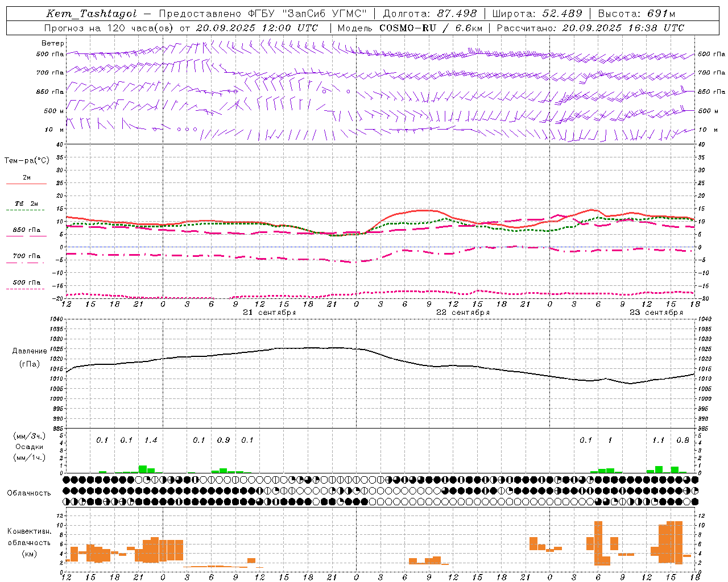The width and height of the screenshot is (728, 582).
Task: Click the 0.9 precipitation amount value
Action: click(224, 440)
